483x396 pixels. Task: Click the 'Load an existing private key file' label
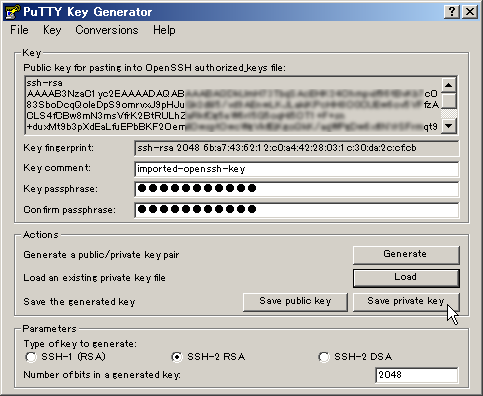tap(94, 278)
